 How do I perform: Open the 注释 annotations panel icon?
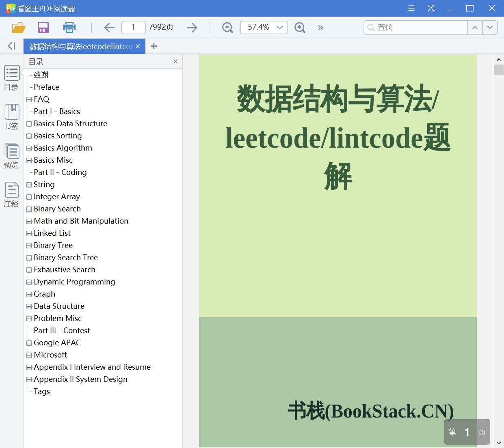11,195
